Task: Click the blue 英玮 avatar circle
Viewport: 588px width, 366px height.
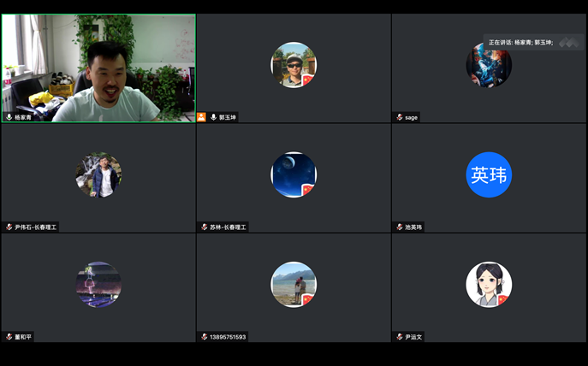Action: pos(489,174)
